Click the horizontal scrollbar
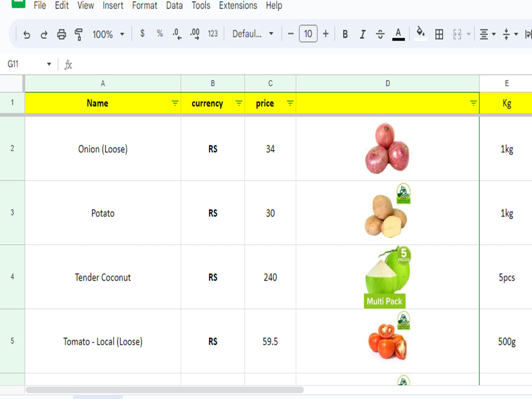This screenshot has height=399, width=532. pos(164,390)
